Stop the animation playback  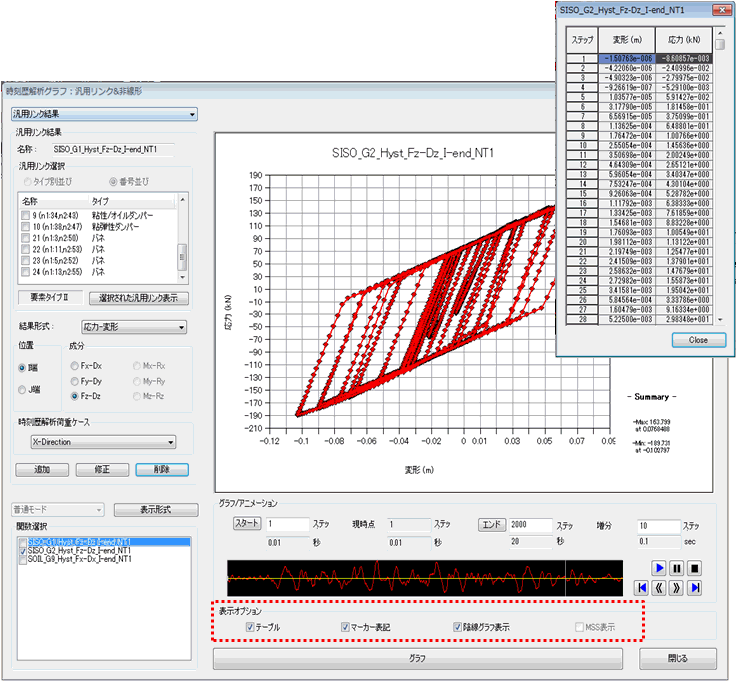pos(694,568)
